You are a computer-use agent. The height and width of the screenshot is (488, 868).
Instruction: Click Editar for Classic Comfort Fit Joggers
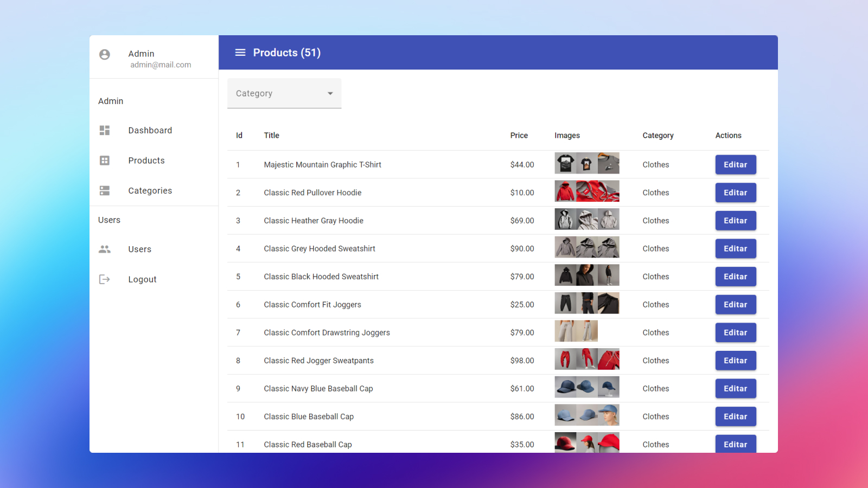coord(735,305)
